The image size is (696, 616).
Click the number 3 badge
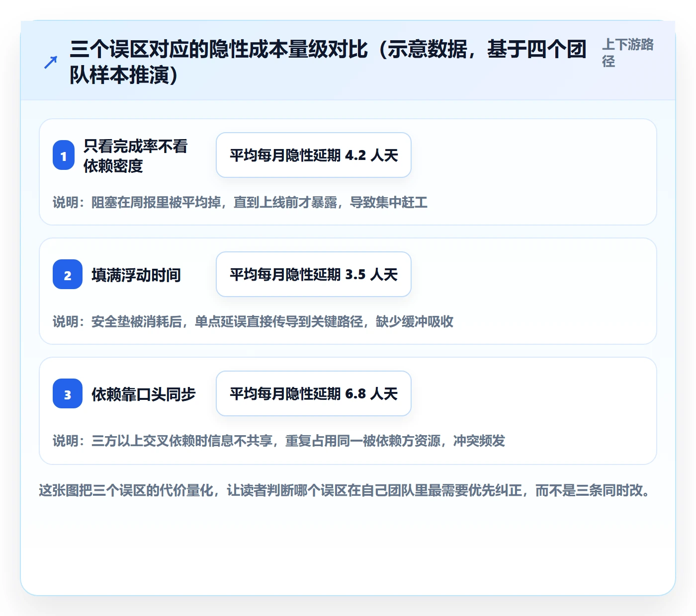pyautogui.click(x=68, y=393)
